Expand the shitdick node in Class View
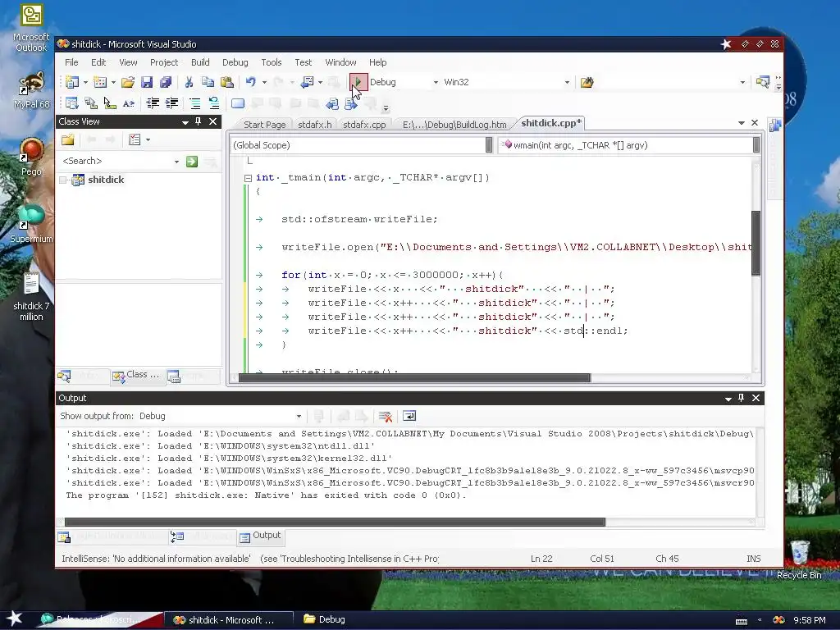Screen dimensions: 840x630 pos(63,180)
